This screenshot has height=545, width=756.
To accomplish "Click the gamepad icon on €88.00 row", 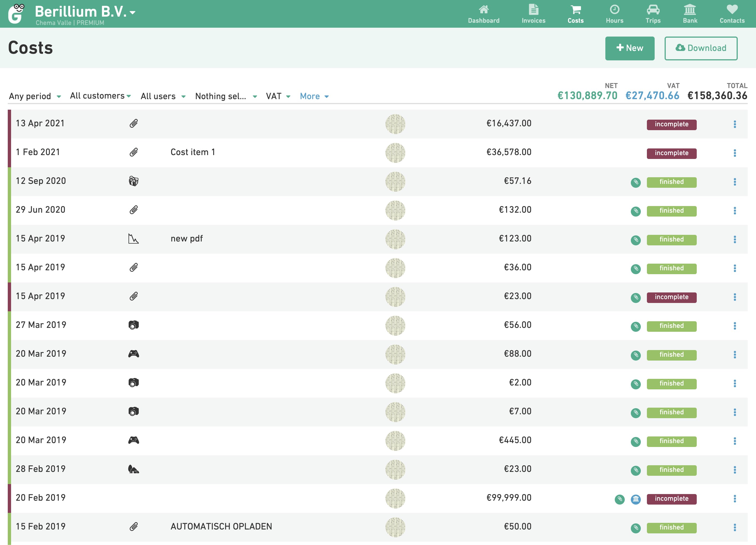I will (x=133, y=354).
